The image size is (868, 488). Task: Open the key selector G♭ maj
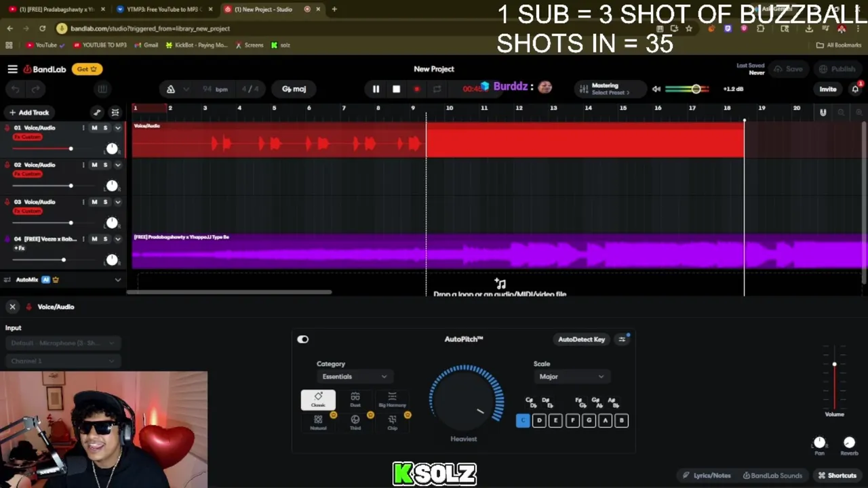(x=294, y=89)
